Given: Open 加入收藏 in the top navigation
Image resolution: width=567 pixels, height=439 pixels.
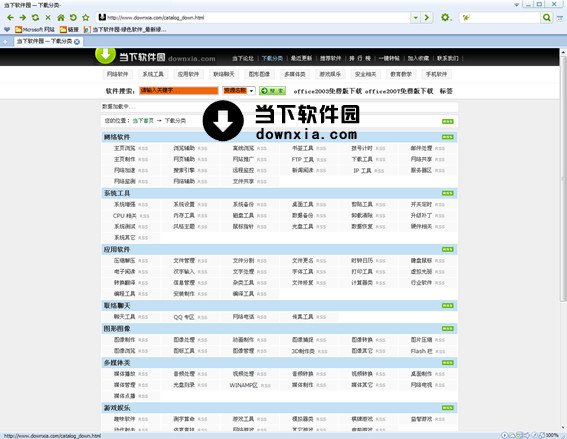Looking at the screenshot, I should pyautogui.click(x=418, y=58).
